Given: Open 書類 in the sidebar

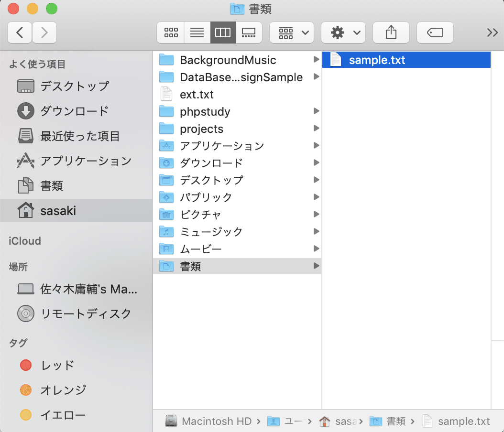Looking at the screenshot, I should (76, 185).
